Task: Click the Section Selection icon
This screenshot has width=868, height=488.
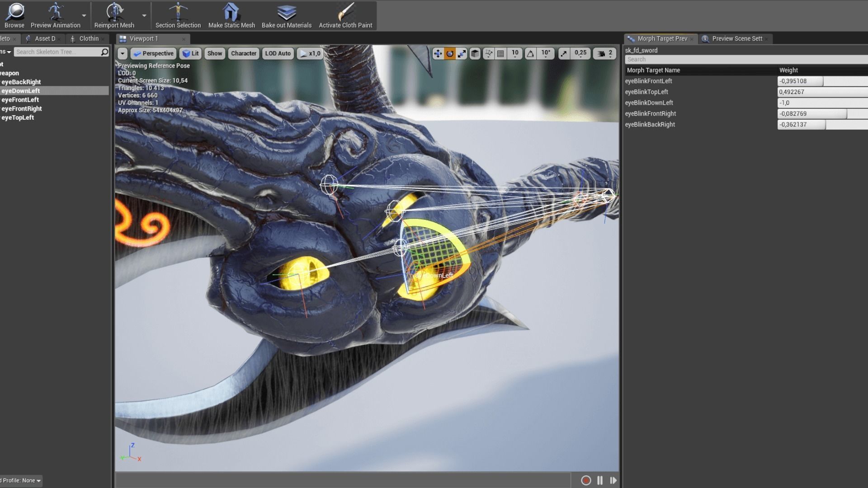Action: point(178,14)
